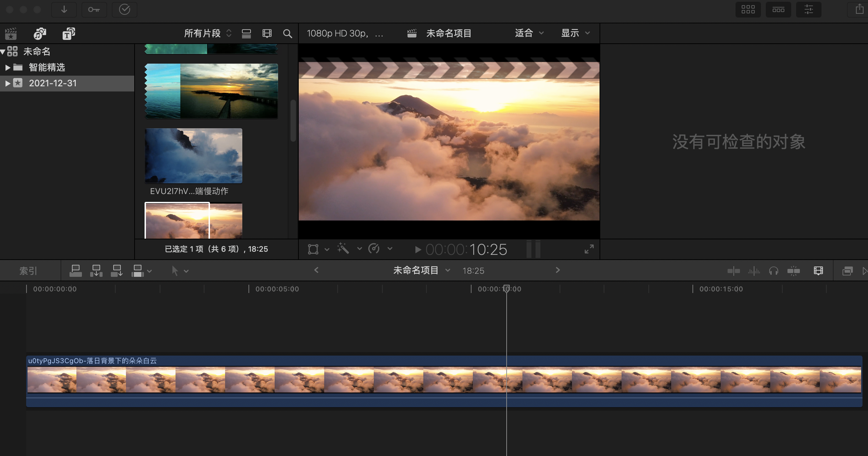Click the share export icon

tap(859, 9)
